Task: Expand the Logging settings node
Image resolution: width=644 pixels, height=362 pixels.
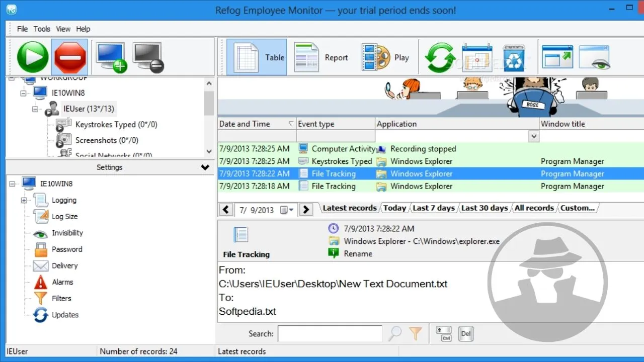Action: [x=24, y=200]
